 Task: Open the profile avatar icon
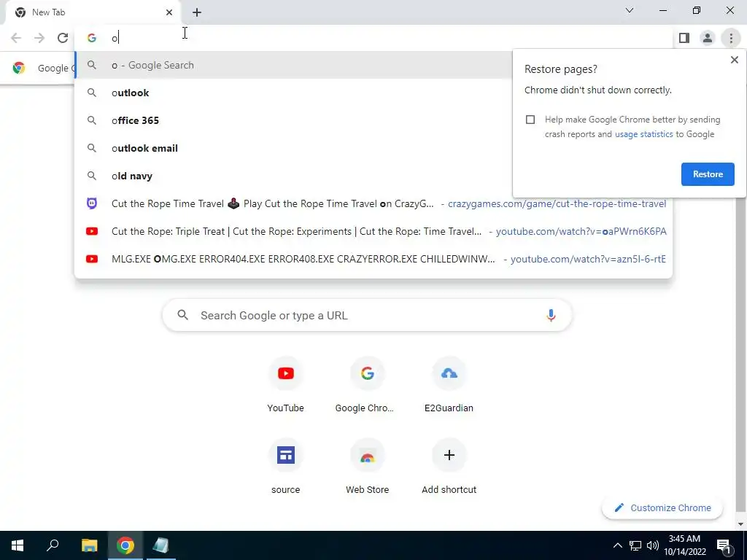coord(708,38)
